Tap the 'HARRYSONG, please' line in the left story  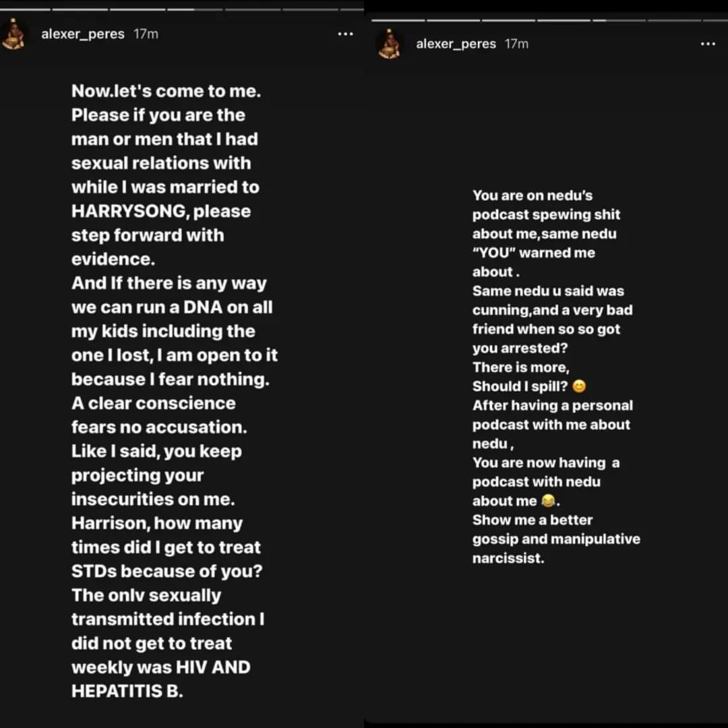click(161, 211)
